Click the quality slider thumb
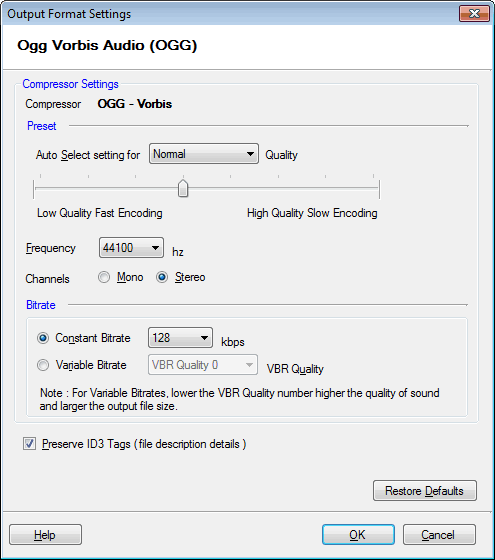Viewport: 495px width, 560px height. click(183, 188)
